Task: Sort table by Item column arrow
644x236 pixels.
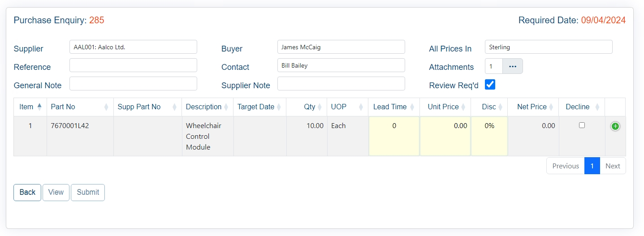Action: click(x=39, y=107)
